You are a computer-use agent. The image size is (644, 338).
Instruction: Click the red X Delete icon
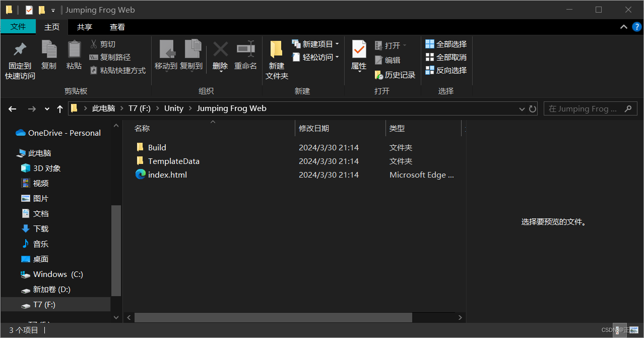tap(220, 50)
